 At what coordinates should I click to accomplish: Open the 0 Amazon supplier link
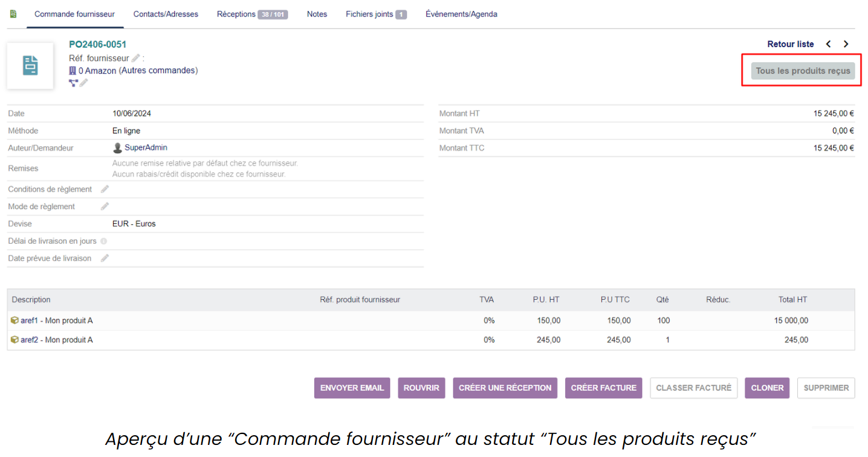pyautogui.click(x=97, y=71)
